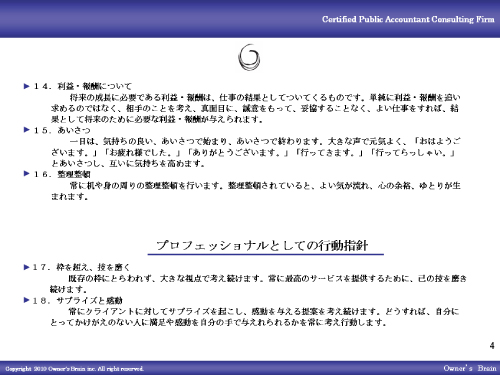Click the paragraph text under item 14
The image size is (500, 375).
(256, 108)
